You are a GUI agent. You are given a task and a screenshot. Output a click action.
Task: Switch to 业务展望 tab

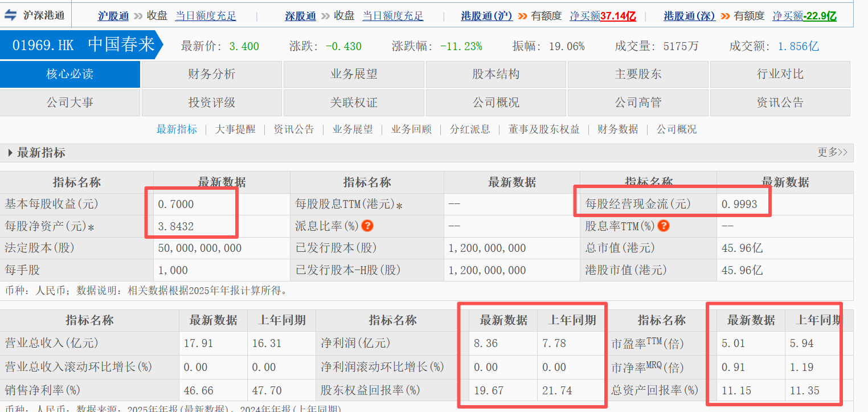[x=354, y=74]
